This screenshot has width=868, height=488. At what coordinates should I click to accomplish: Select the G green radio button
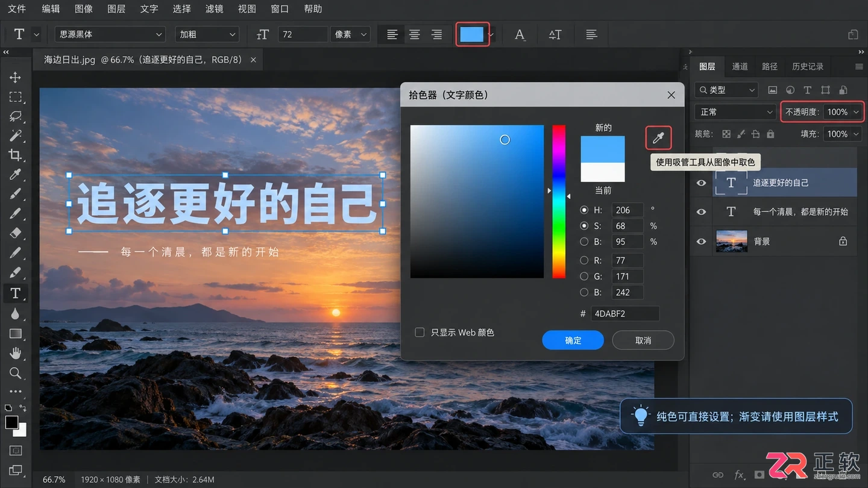coord(583,277)
